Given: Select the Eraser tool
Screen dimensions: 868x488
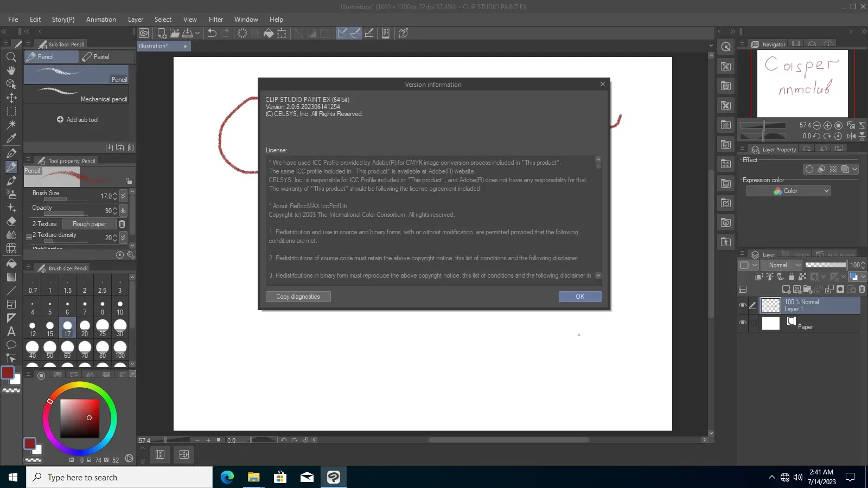Looking at the screenshot, I should tap(11, 221).
